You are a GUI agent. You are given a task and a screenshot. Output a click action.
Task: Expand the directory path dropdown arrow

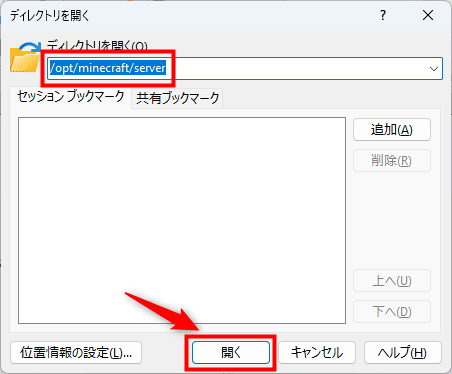(x=434, y=69)
